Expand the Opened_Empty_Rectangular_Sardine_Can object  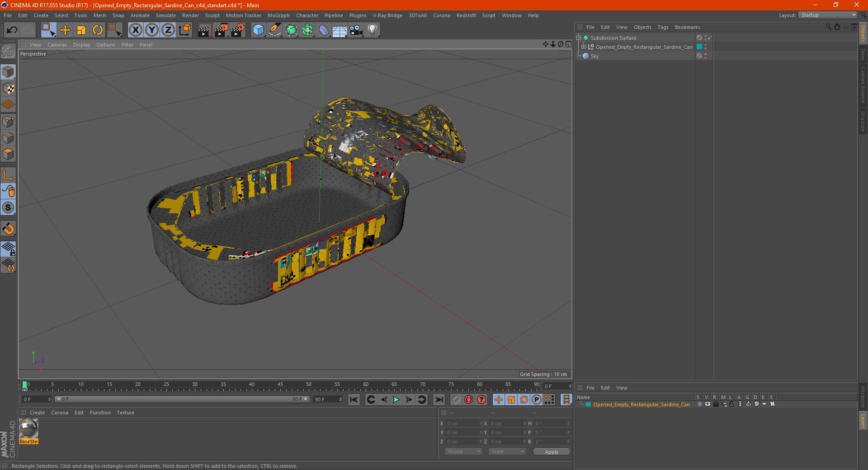pos(583,47)
